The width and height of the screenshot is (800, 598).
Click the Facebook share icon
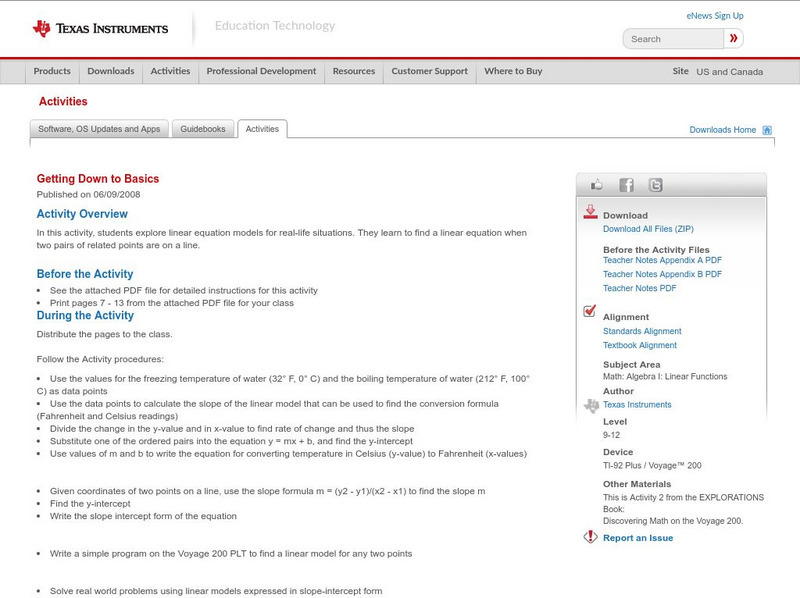pyautogui.click(x=627, y=184)
